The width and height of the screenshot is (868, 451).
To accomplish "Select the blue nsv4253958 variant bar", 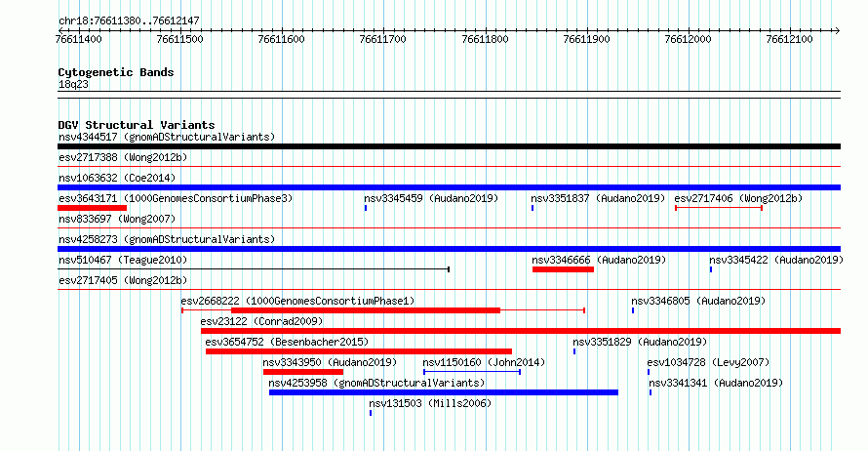I will click(x=444, y=392).
